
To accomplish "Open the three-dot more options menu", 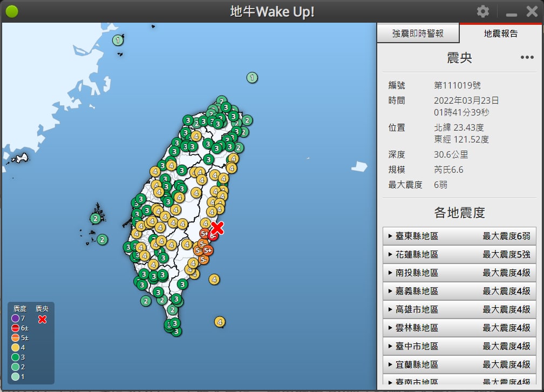I will (x=527, y=58).
